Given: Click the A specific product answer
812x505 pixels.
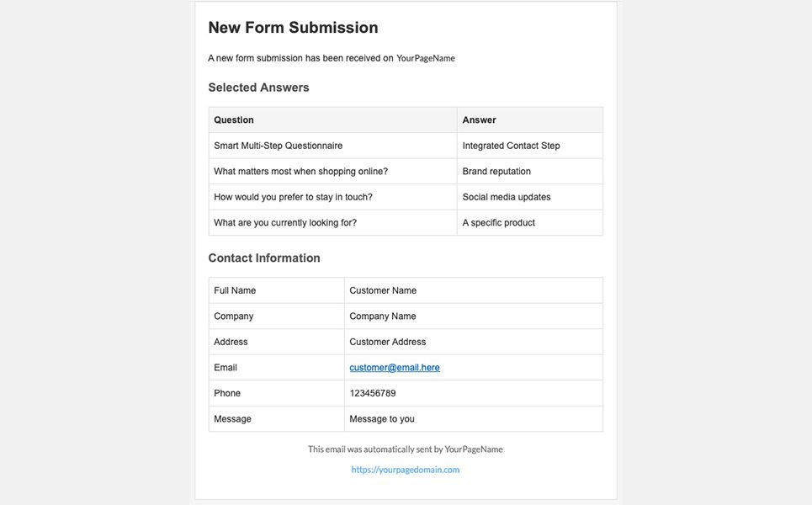Looking at the screenshot, I should pyautogui.click(x=498, y=223).
